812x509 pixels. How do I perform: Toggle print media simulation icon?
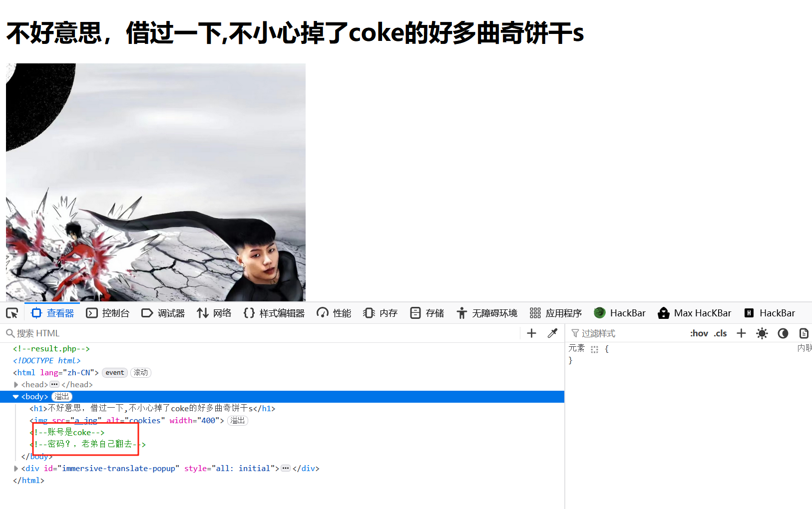coord(804,333)
